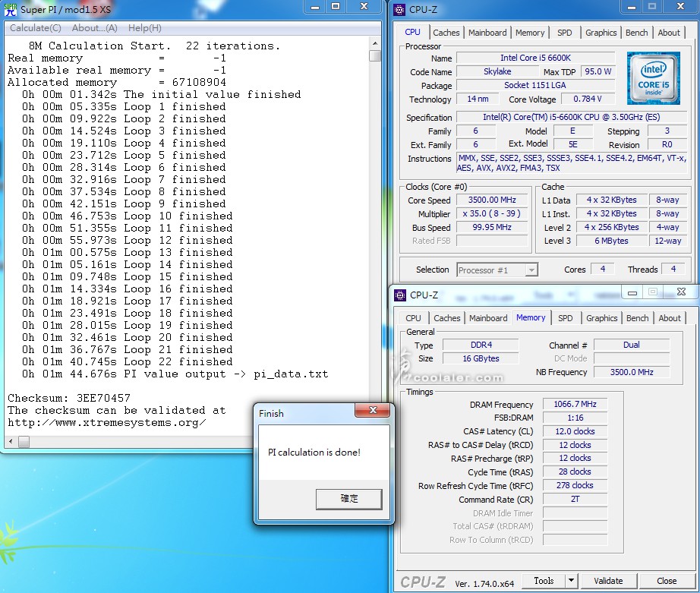700x593 pixels.
Task: Switch to Caches tab in top CPU-Z window
Action: click(446, 33)
